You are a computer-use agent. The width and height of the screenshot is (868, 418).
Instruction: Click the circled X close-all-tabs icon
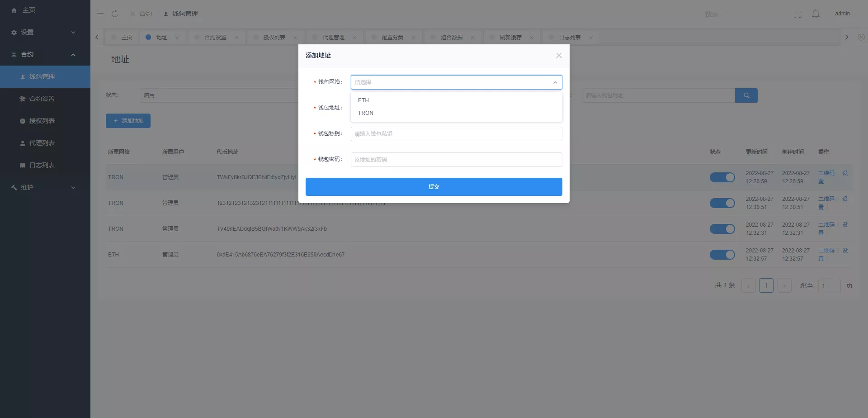[861, 37]
